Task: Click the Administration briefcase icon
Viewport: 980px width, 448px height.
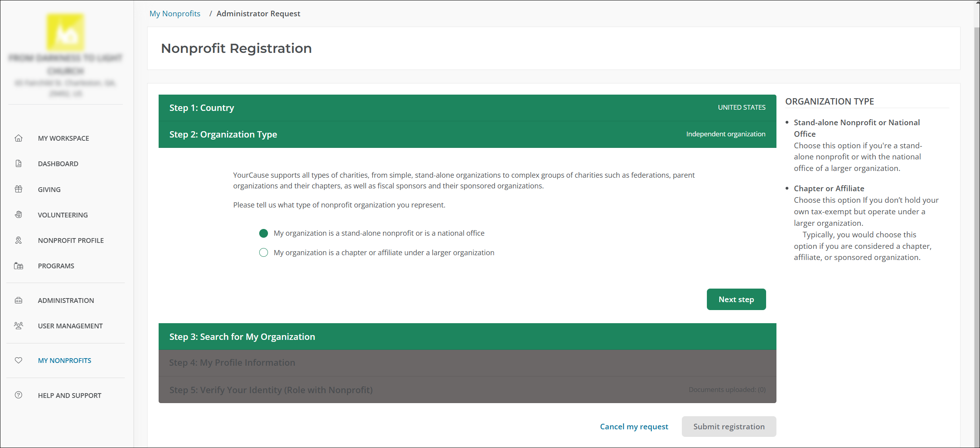Action: 18,301
